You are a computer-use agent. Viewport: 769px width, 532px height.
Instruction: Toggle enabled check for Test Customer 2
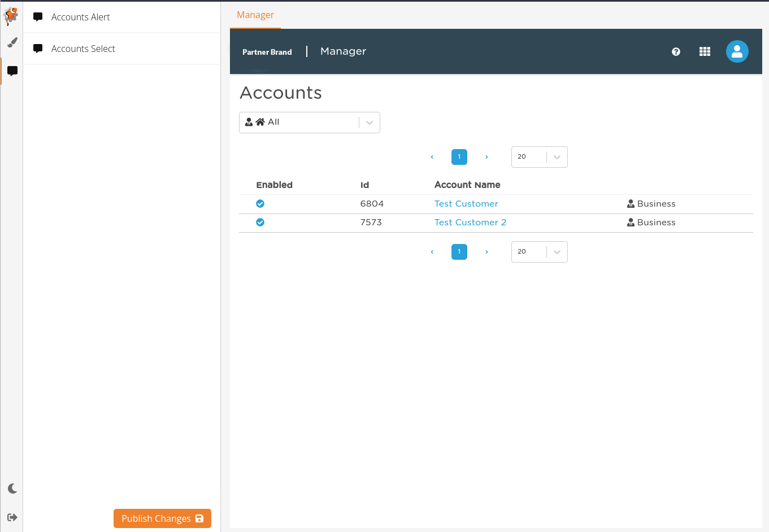(260, 222)
